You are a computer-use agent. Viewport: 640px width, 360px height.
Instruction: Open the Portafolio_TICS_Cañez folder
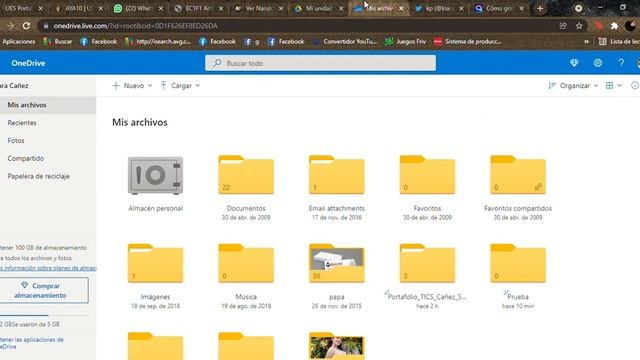tap(427, 263)
